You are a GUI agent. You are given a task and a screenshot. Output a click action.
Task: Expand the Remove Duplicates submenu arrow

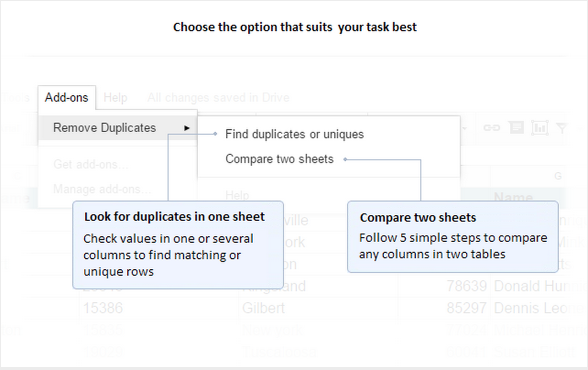(186, 128)
